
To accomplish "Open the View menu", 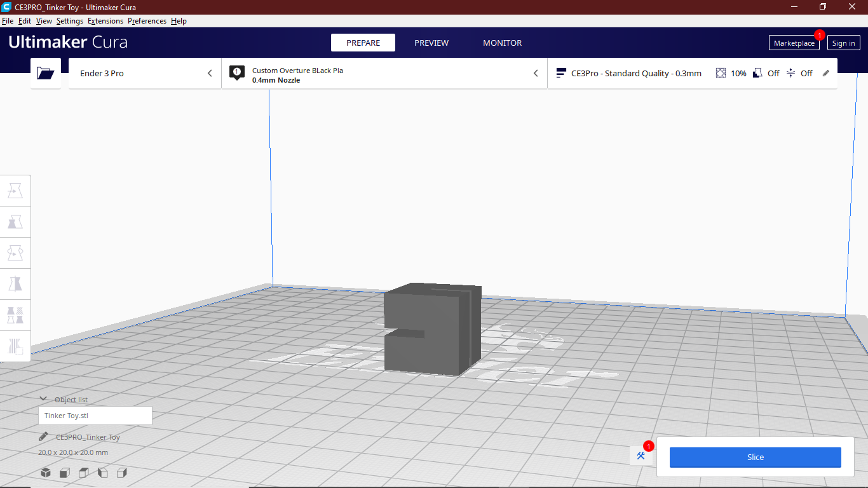I will point(44,21).
